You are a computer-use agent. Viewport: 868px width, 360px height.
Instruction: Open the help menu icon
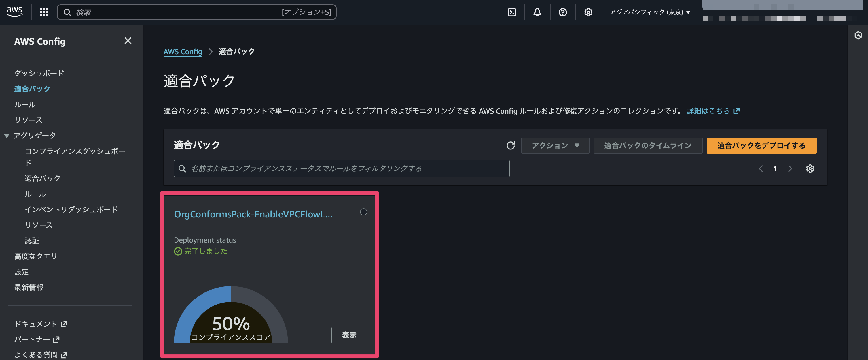click(x=562, y=12)
